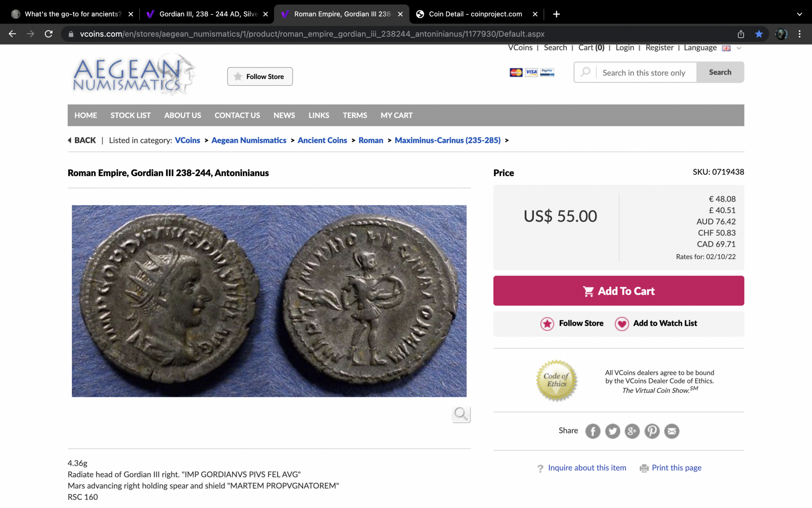Switch to the Coin Detail coinproject tab
This screenshot has height=508, width=812.
pos(475,14)
